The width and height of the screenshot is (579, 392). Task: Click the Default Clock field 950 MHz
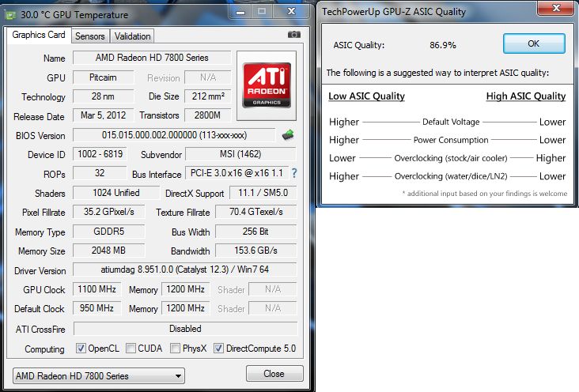(97, 308)
